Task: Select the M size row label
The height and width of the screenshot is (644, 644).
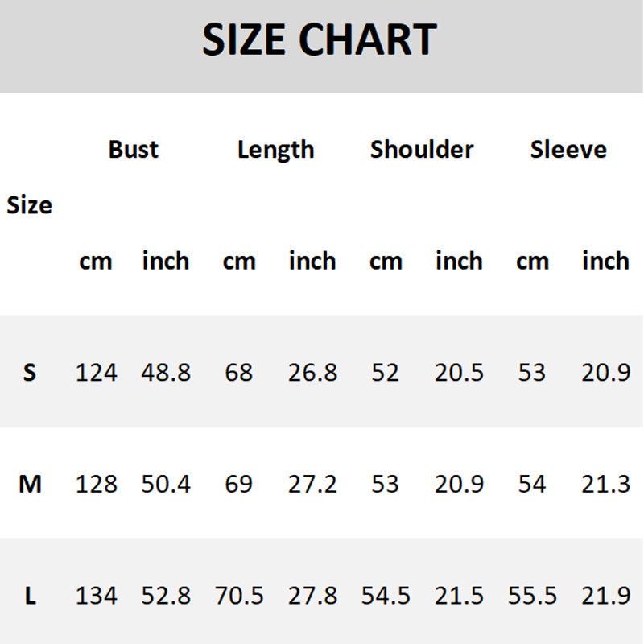Action: click(x=30, y=485)
